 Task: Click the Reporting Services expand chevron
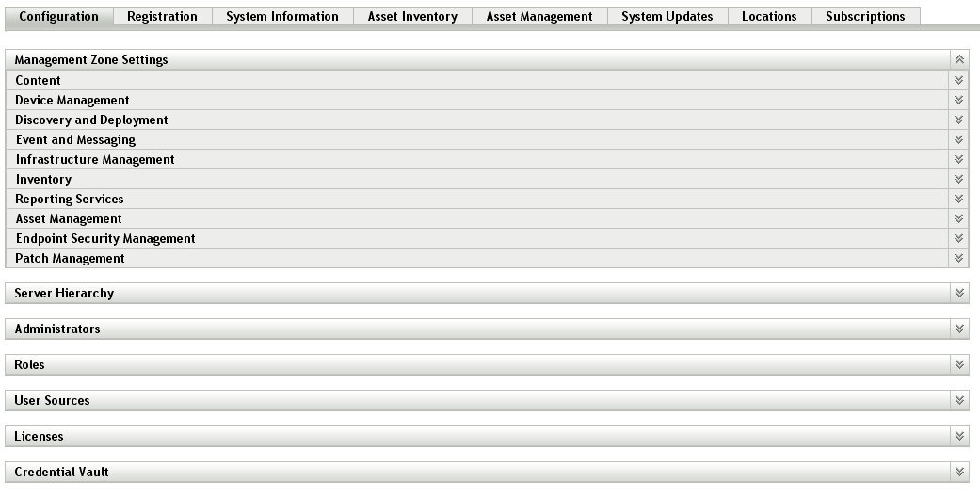click(x=958, y=200)
